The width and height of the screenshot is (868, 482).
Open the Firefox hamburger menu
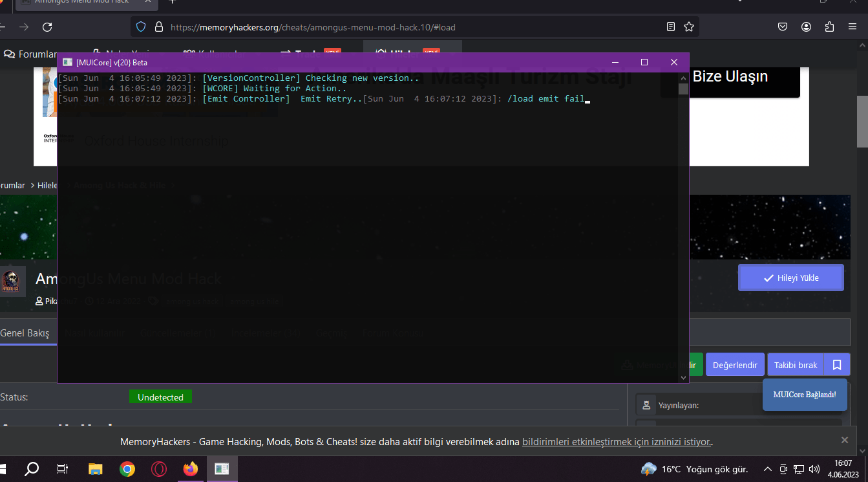pyautogui.click(x=852, y=27)
